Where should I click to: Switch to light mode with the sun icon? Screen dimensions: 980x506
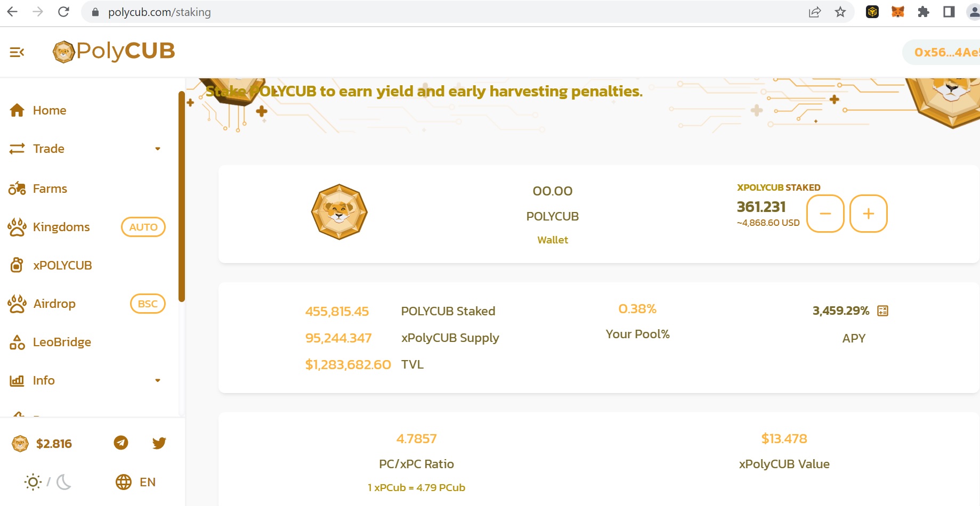33,482
